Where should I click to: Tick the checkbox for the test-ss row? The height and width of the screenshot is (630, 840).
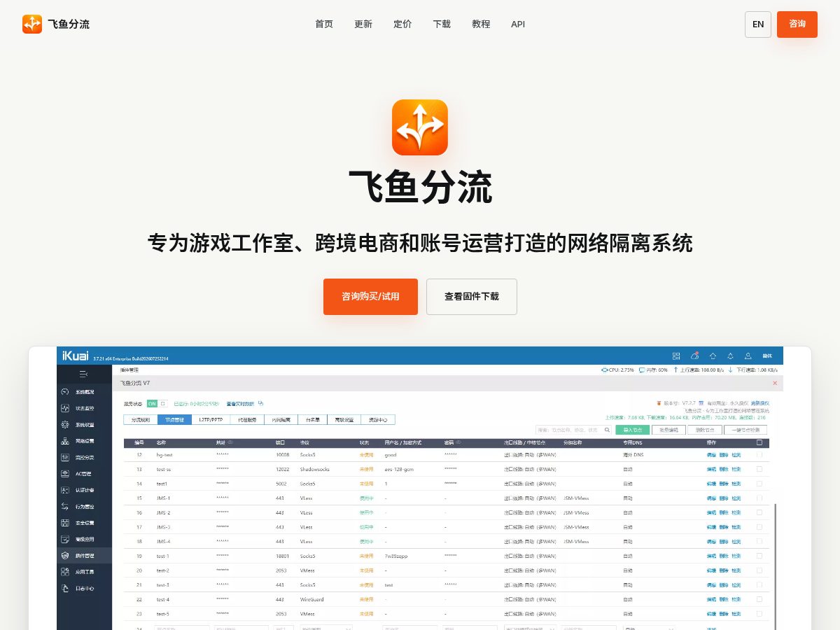(x=759, y=469)
